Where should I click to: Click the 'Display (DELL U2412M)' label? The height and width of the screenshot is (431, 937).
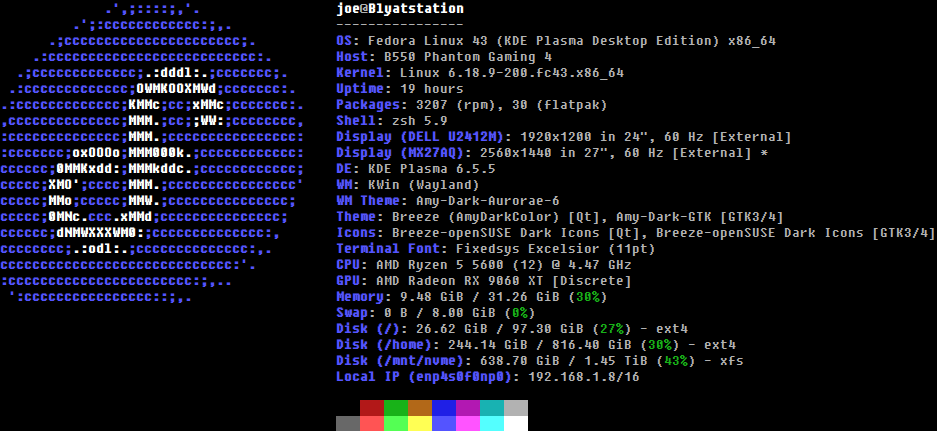(x=420, y=137)
